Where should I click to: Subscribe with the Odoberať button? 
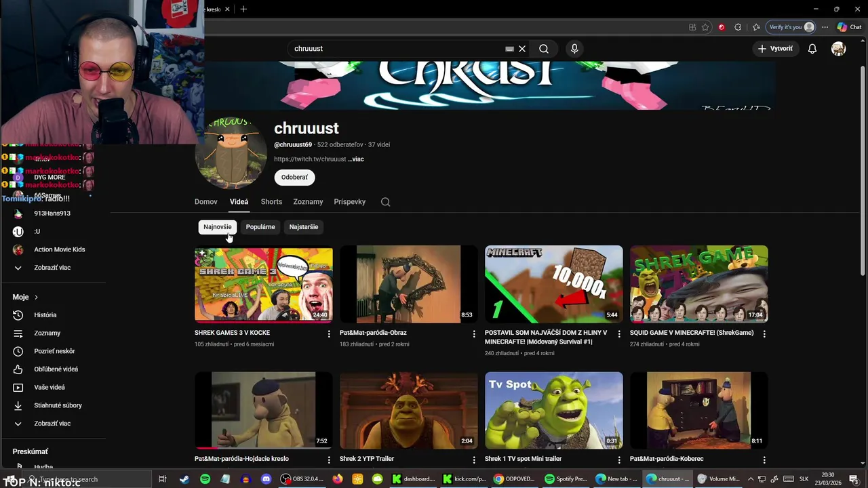tap(294, 178)
